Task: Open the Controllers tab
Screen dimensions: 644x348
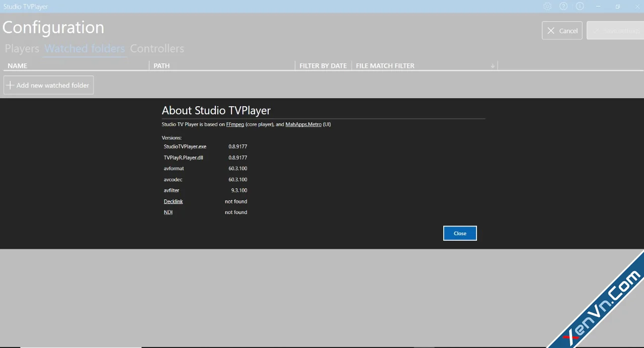Action: click(x=157, y=49)
